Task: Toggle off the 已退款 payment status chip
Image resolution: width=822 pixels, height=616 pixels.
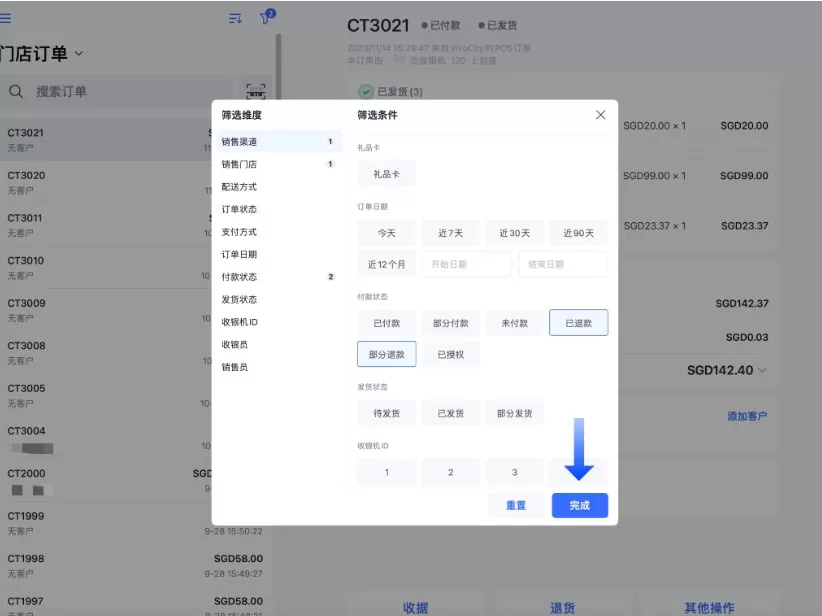Action: pyautogui.click(x=579, y=322)
